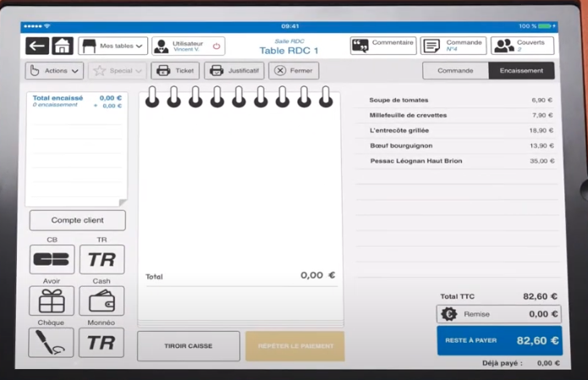Open the Special dropdown

coord(118,71)
